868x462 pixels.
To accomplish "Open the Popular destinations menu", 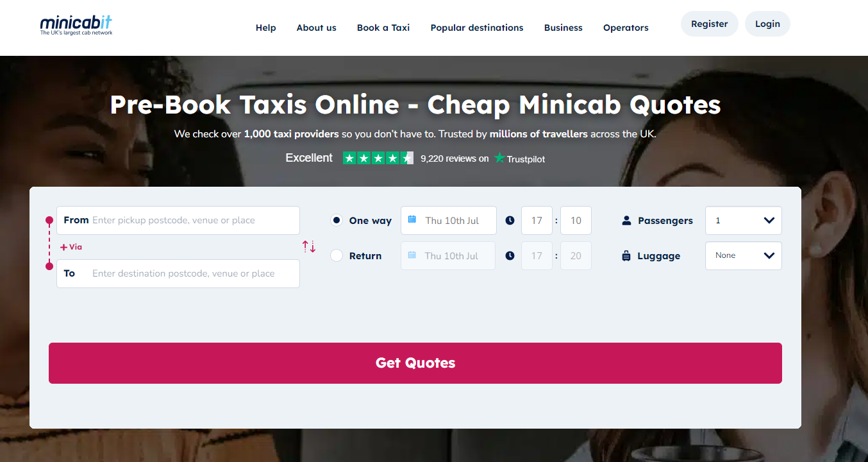I will click(x=477, y=28).
